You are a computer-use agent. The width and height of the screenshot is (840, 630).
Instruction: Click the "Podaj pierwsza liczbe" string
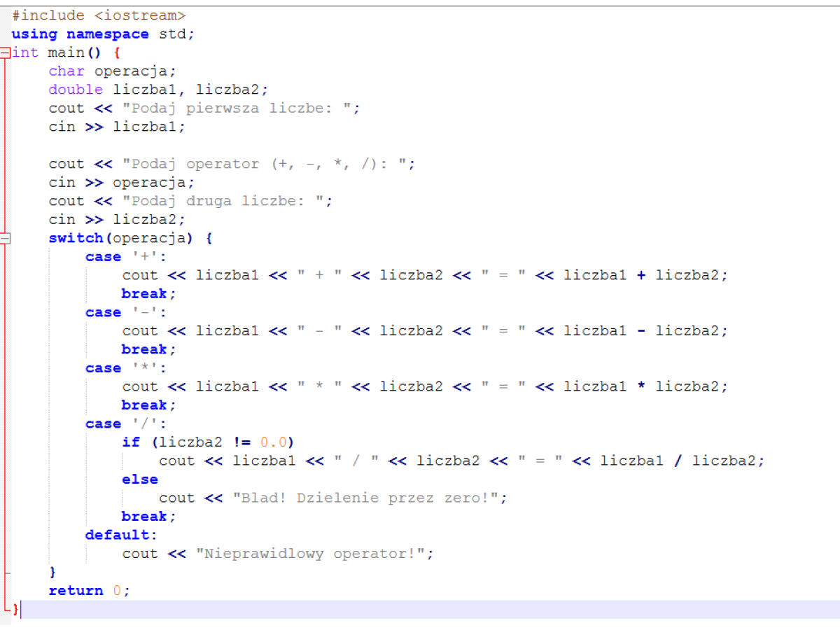click(241, 108)
